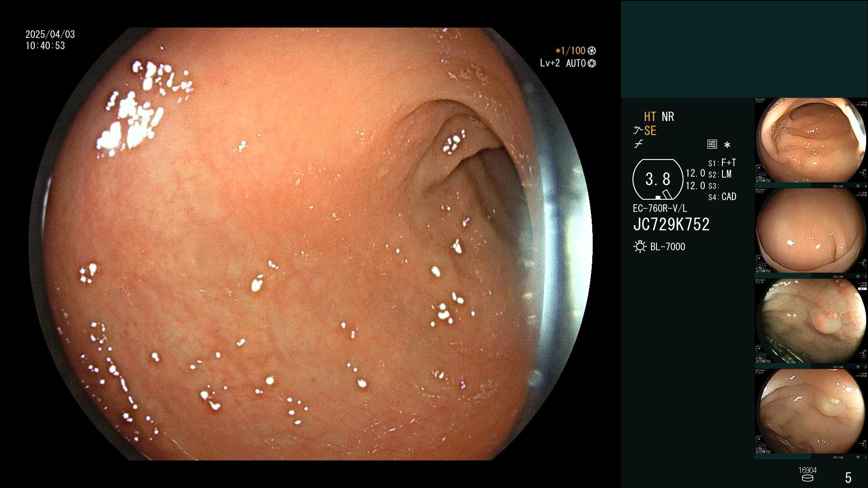Click the AUTO iris mode text

576,63
